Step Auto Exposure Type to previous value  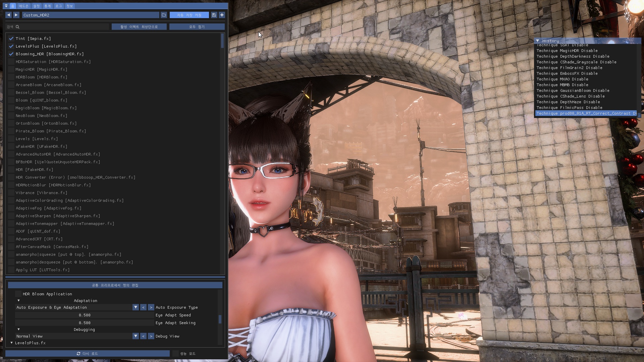tap(143, 307)
